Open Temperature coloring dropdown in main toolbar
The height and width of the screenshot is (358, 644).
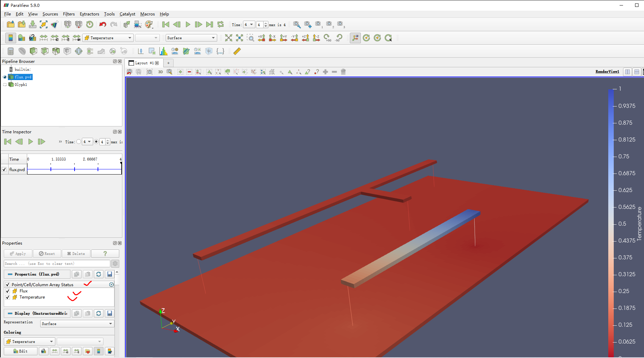[x=108, y=38]
